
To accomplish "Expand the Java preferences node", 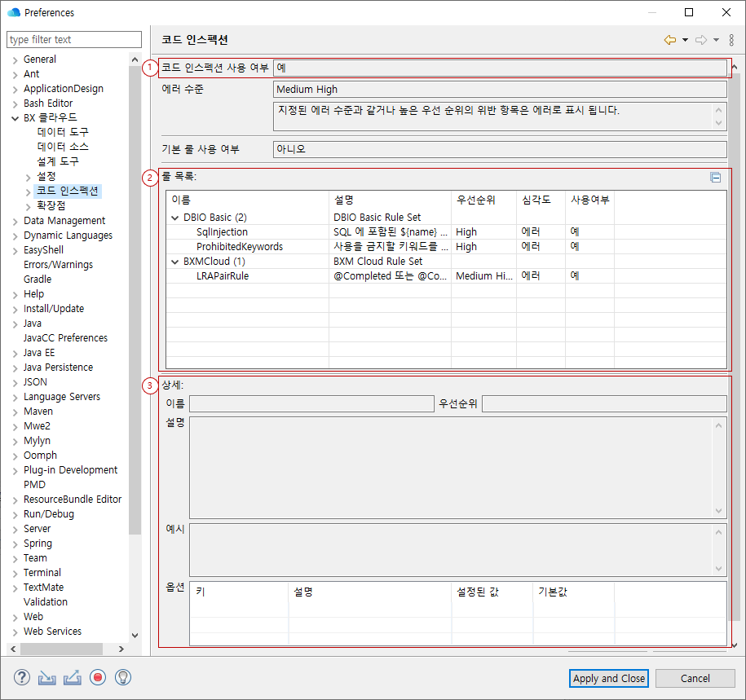I will click(15, 324).
